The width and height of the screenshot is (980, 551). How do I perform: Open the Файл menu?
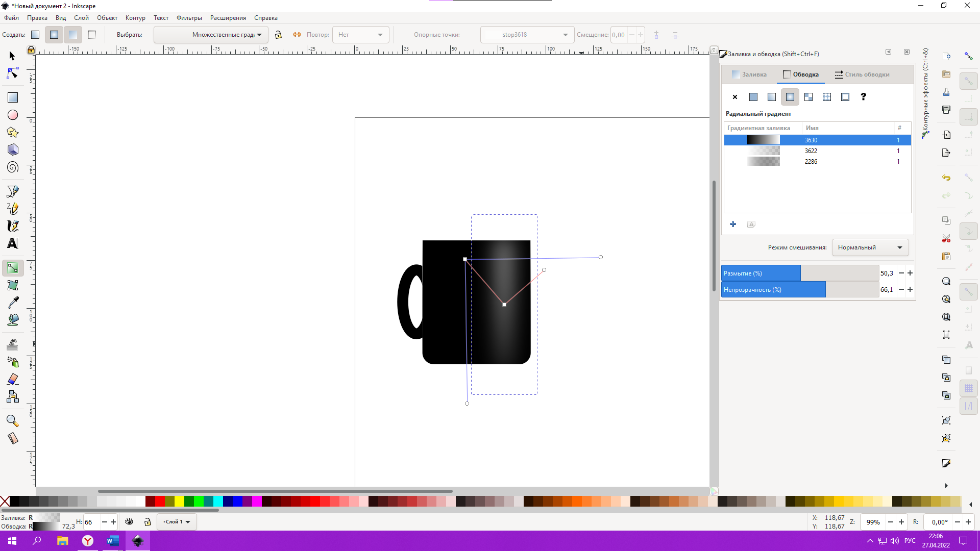click(12, 18)
